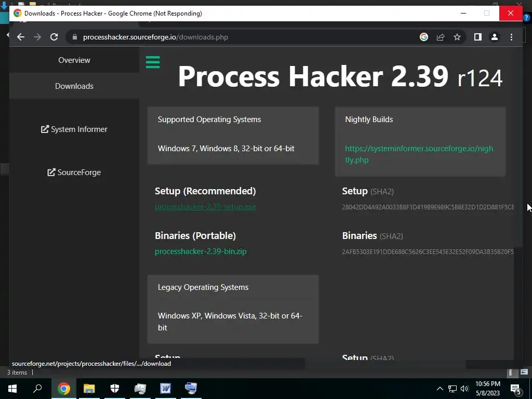Bookmark this page with the star icon
This screenshot has height=399, width=532.
pyautogui.click(x=457, y=37)
